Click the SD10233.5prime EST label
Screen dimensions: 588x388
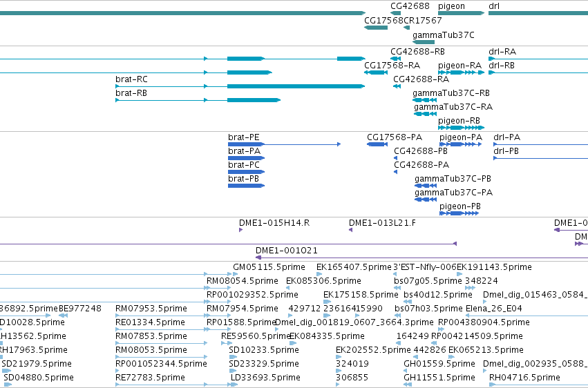[264, 351]
